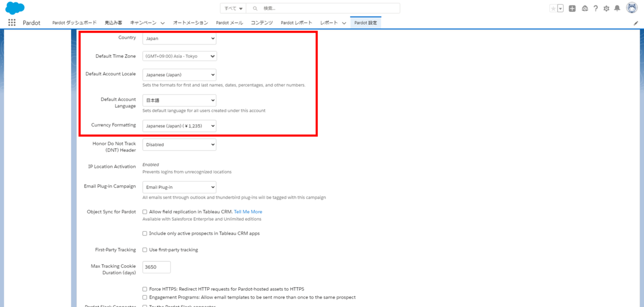Select the Pardot 設定 tab
The height and width of the screenshot is (307, 644).
tap(365, 23)
